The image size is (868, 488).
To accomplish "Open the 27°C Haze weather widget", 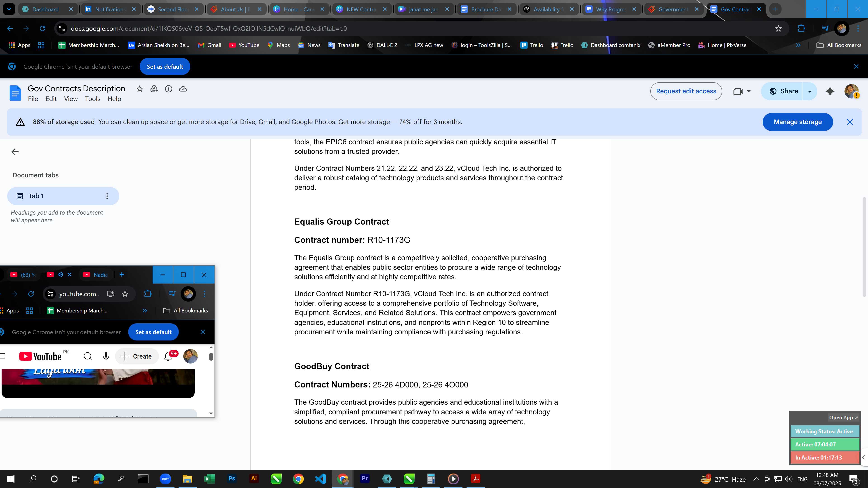I will pos(723,479).
